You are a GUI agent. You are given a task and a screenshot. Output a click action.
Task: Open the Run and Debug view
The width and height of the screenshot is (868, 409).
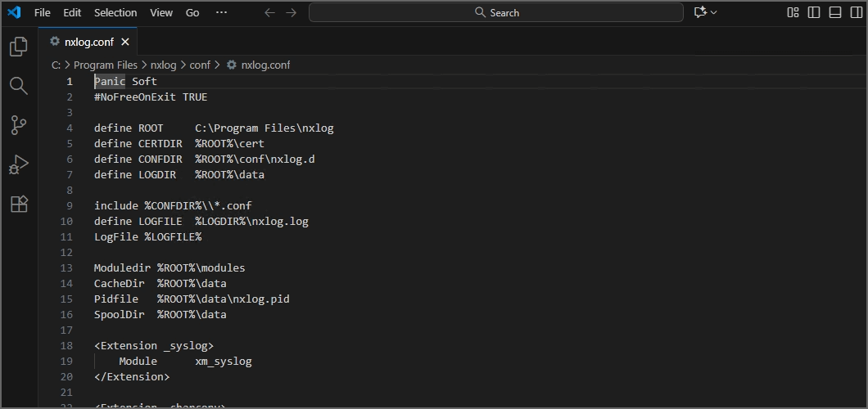pos(18,164)
